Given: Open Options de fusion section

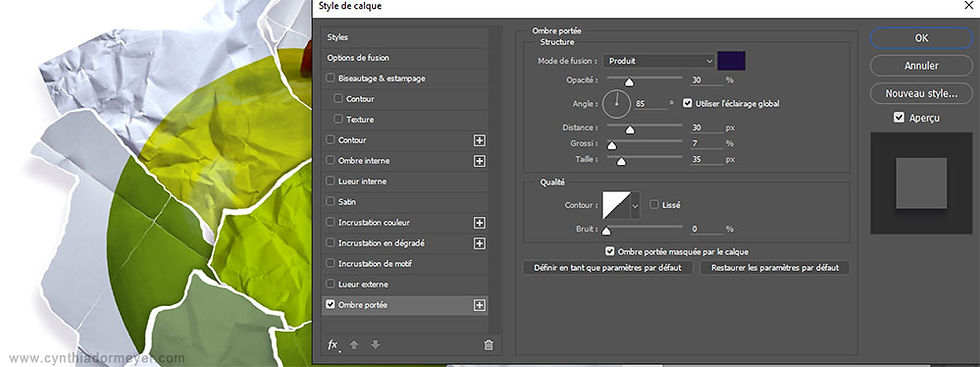Looking at the screenshot, I should [x=404, y=58].
